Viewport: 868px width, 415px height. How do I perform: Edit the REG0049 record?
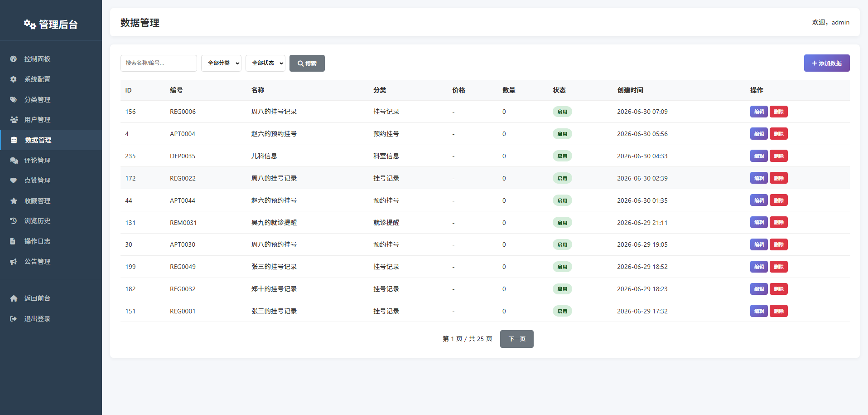759,267
